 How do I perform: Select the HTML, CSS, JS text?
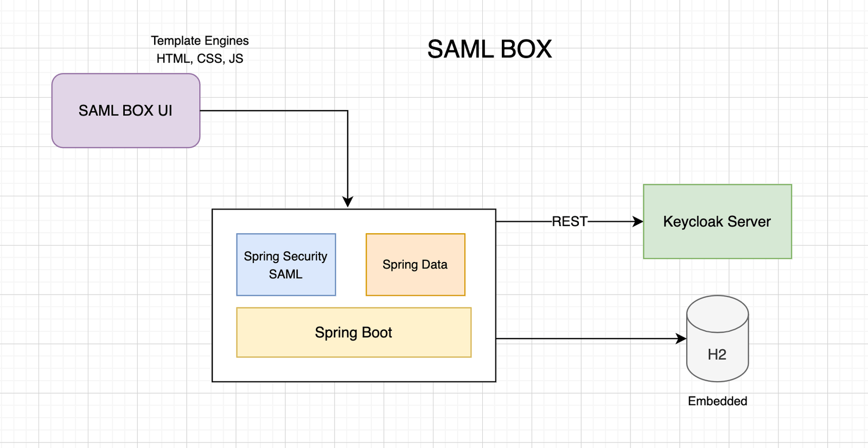[x=200, y=59]
